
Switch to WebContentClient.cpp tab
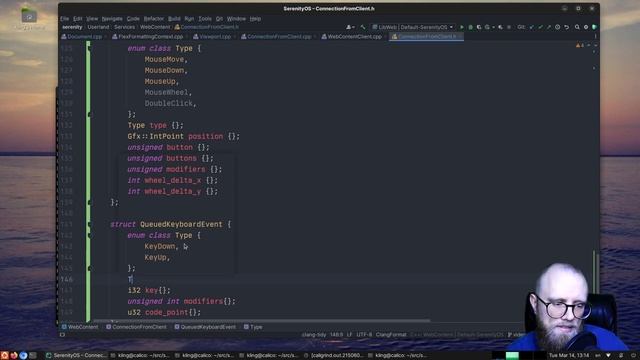click(x=354, y=37)
